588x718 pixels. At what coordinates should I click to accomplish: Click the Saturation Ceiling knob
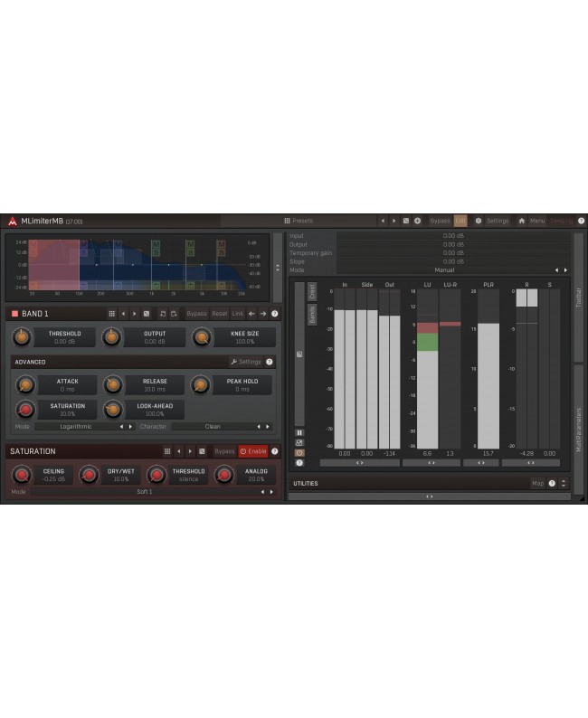(x=22, y=475)
